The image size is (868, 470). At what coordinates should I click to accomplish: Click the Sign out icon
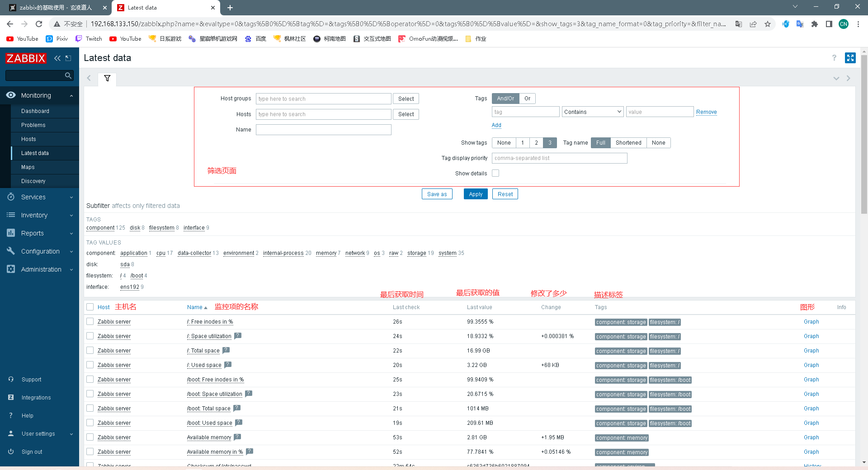[x=11, y=451]
